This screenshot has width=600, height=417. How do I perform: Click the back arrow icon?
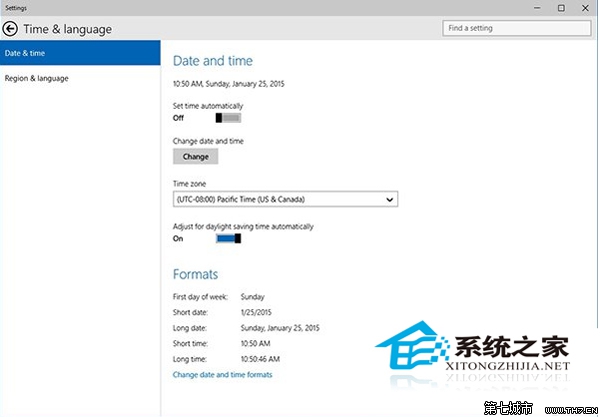click(x=11, y=29)
